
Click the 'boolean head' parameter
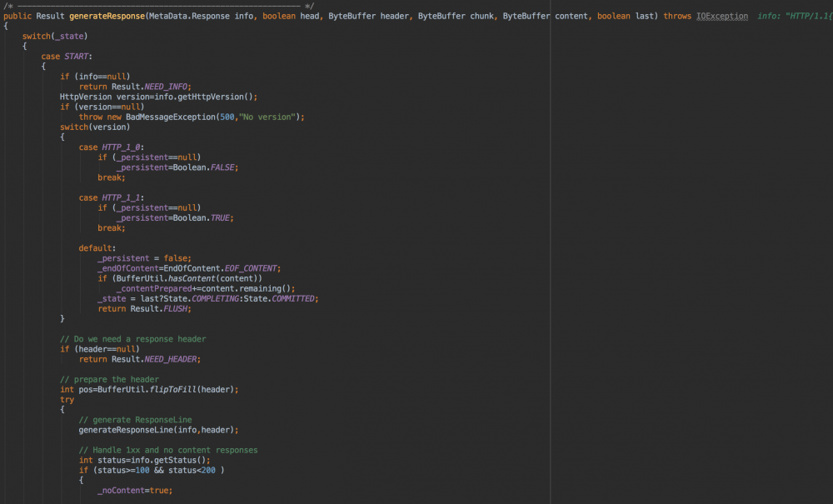pyautogui.click(x=291, y=16)
